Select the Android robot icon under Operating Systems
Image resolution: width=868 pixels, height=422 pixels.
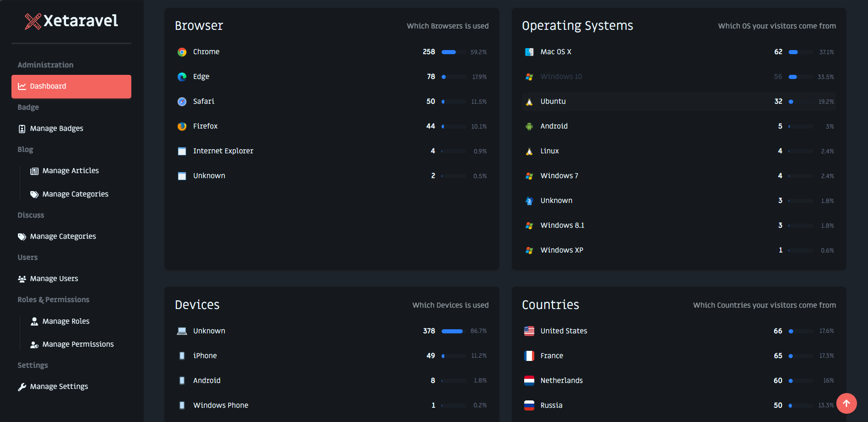pyautogui.click(x=529, y=126)
